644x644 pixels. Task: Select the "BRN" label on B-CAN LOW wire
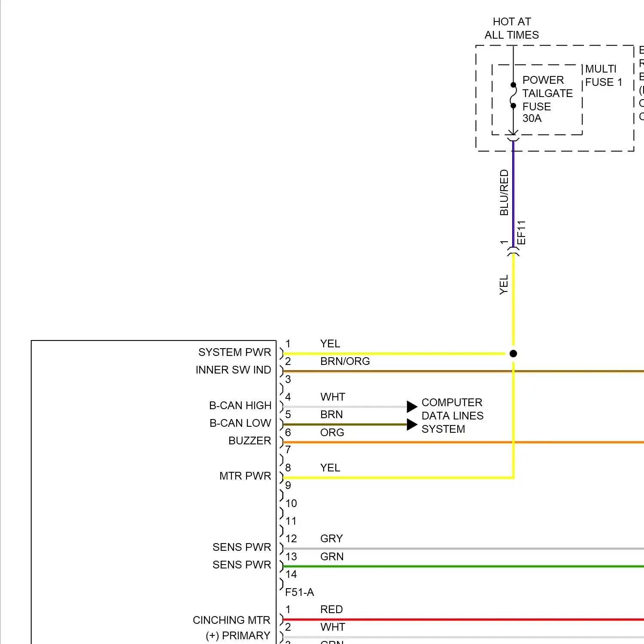coord(331,415)
